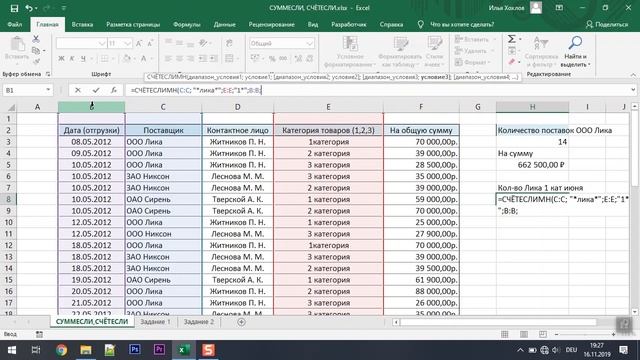Click the Windows Start button
Image resolution: width=640 pixels, height=360 pixels.
[12, 350]
